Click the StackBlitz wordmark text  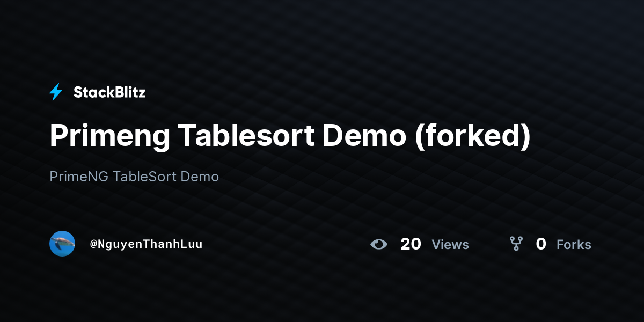(x=109, y=92)
